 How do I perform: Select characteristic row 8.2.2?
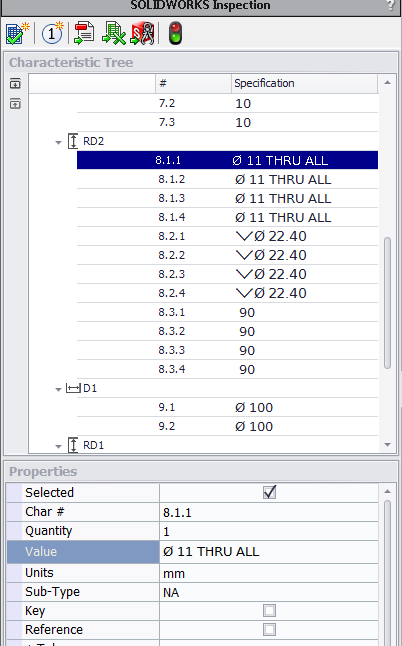227,255
